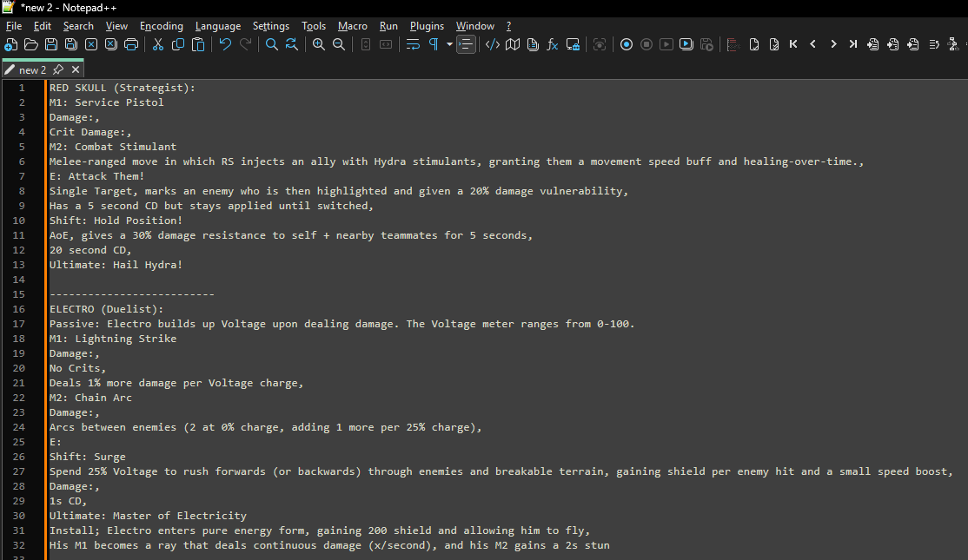The image size is (968, 560).
Task: Open a file using the folder icon
Action: tap(31, 44)
